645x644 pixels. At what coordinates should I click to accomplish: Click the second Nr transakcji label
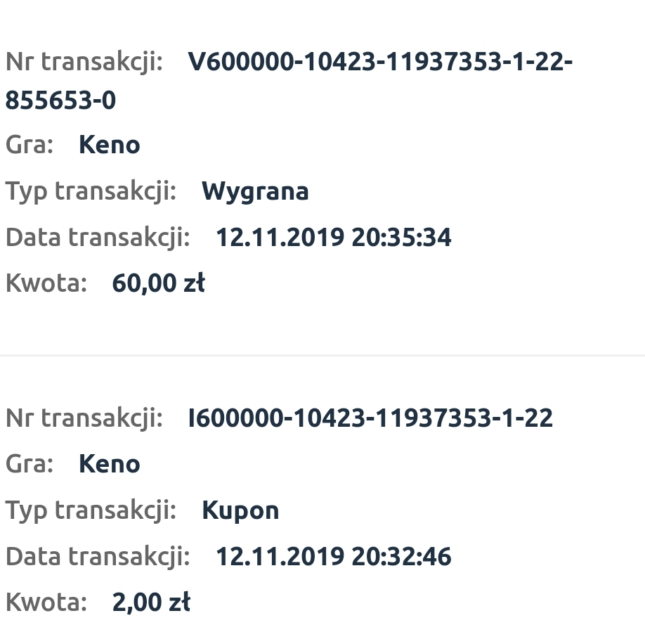click(84, 418)
